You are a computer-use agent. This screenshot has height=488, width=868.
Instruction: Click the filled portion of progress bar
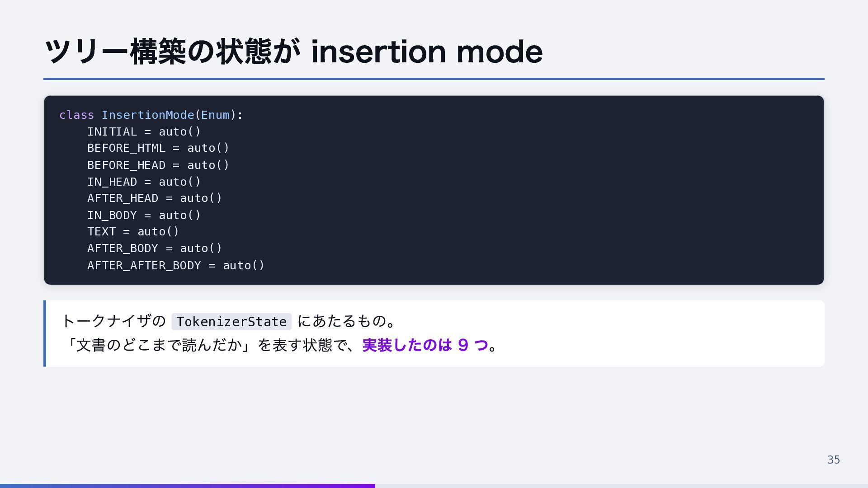point(188,486)
